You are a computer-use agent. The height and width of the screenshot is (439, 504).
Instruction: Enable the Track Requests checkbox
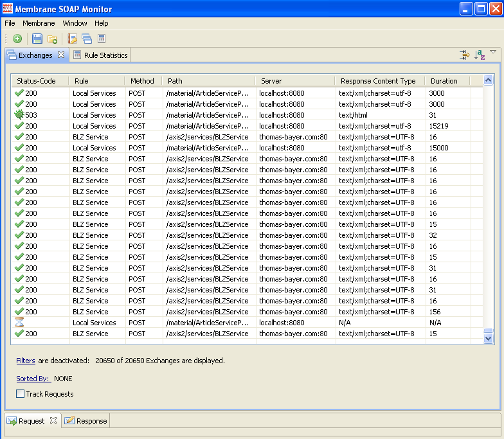[21, 393]
